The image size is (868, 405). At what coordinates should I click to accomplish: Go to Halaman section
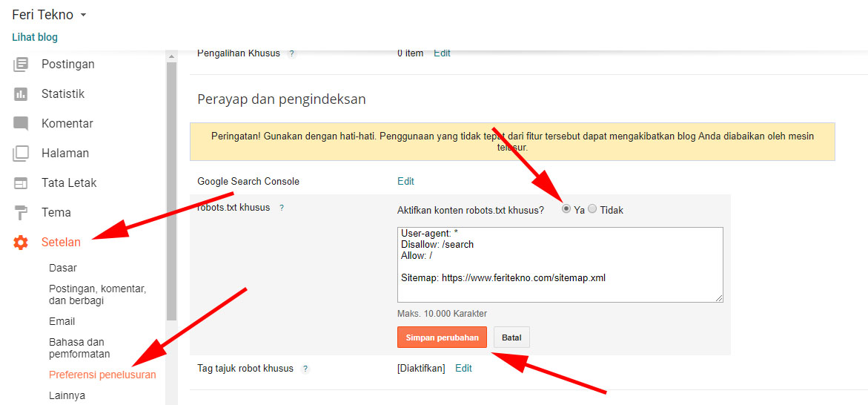pyautogui.click(x=64, y=153)
